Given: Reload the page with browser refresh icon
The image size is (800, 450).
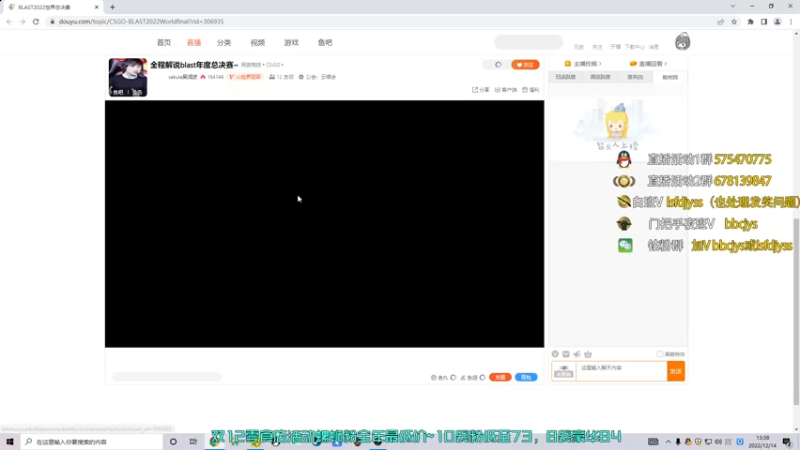Looking at the screenshot, I should 36,21.
